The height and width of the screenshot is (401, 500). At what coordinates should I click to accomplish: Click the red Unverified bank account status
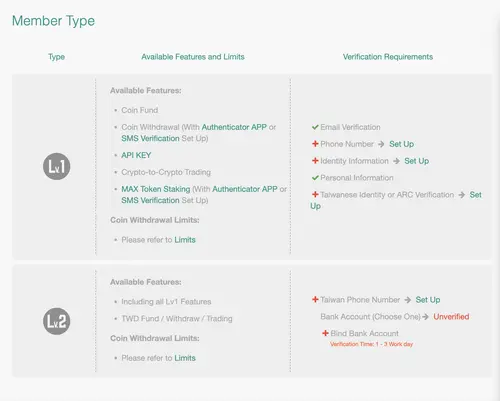pos(451,317)
